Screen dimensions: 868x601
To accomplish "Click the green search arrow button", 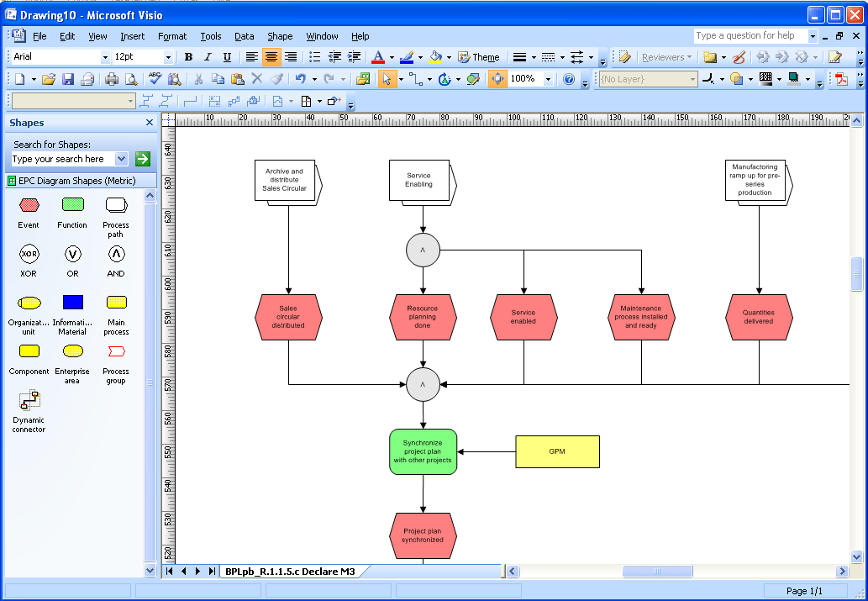I will [143, 159].
